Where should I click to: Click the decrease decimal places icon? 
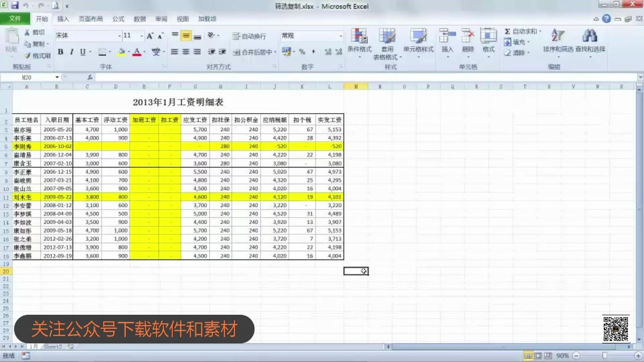pyautogui.click(x=339, y=52)
